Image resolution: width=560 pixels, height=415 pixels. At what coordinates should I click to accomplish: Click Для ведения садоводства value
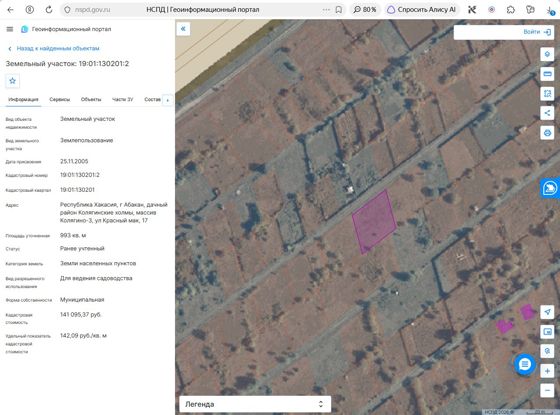[96, 278]
